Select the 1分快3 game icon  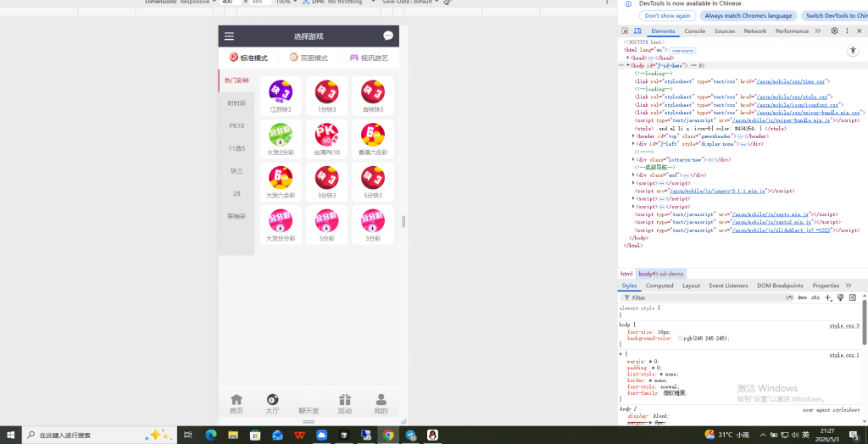coord(326,92)
